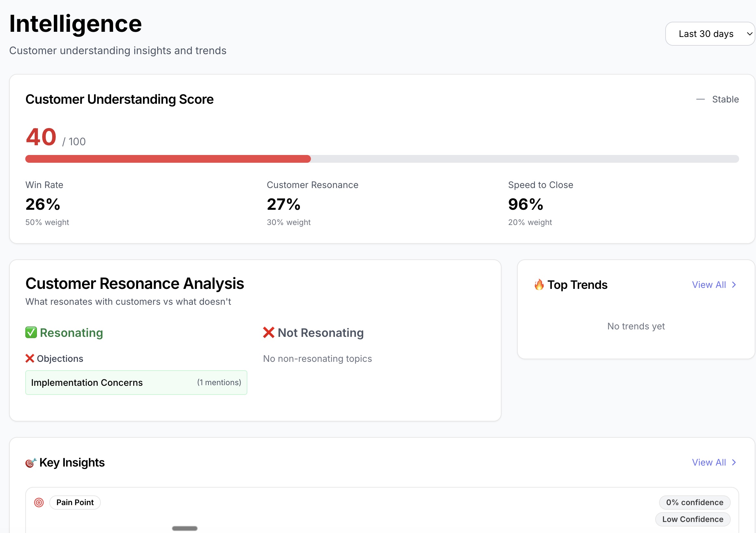The width and height of the screenshot is (756, 533).
Task: Click the green checkmark Resonating icon
Action: point(31,333)
